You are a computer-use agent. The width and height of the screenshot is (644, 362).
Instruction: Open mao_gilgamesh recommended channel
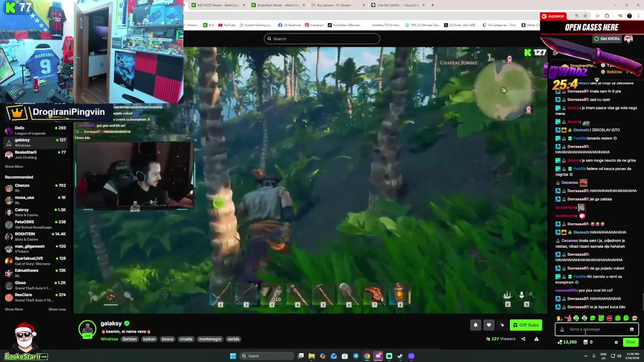[35, 248]
